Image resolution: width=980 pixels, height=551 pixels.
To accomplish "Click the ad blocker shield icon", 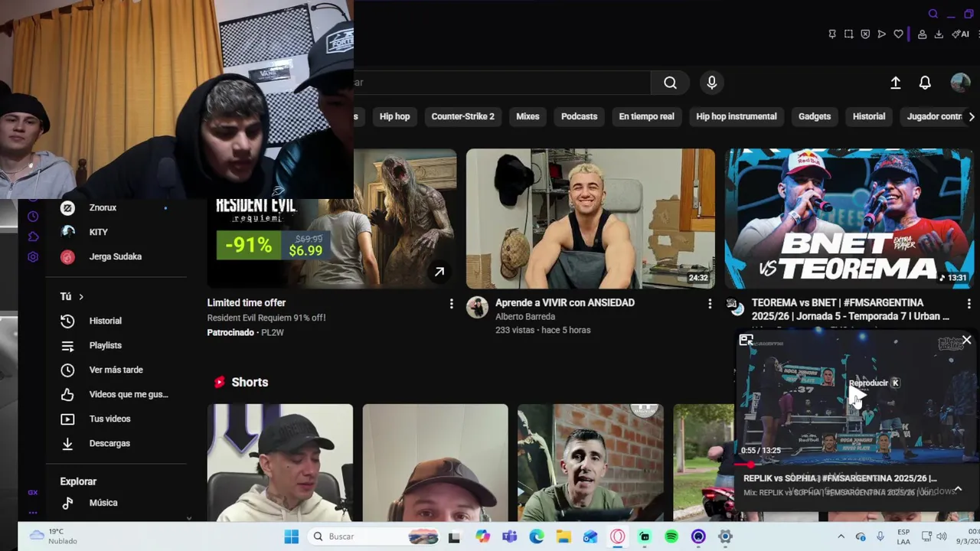I will point(865,34).
